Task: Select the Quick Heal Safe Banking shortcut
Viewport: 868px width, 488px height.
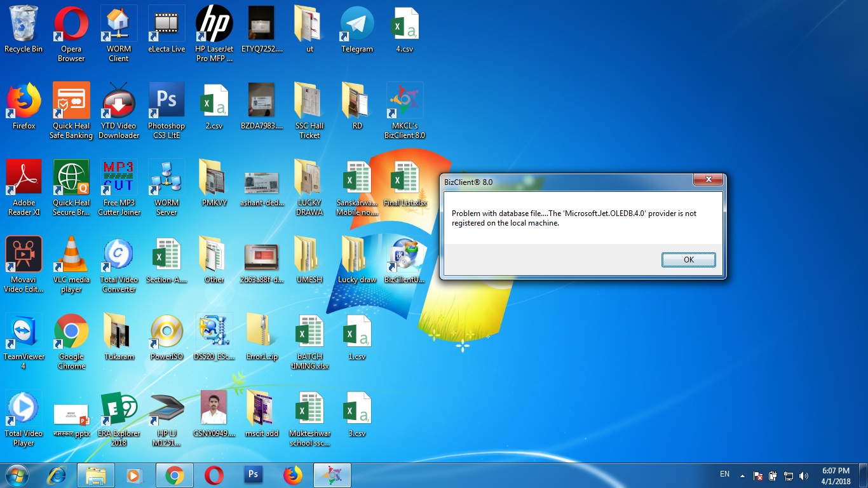Action: [71, 111]
